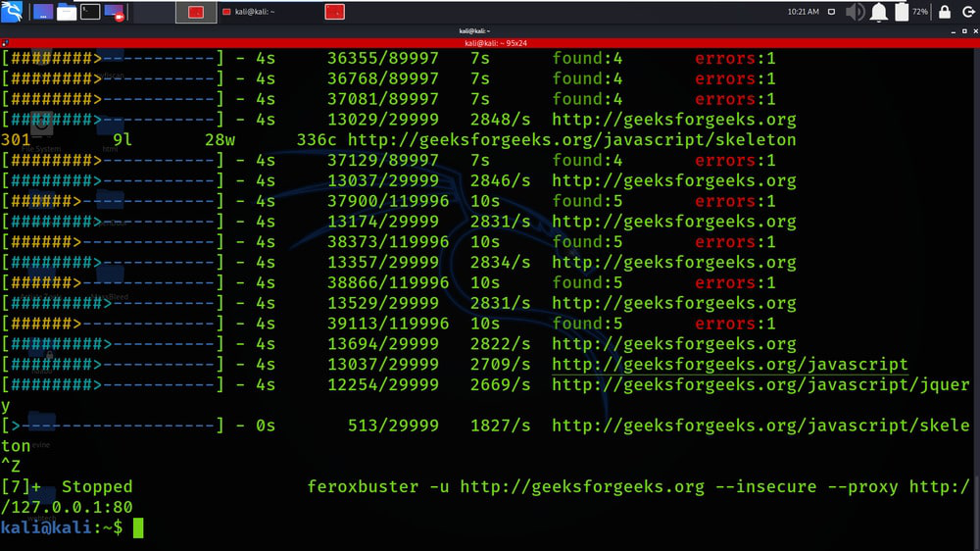
Task: Select the '13529/29999' request count
Action: point(383,303)
